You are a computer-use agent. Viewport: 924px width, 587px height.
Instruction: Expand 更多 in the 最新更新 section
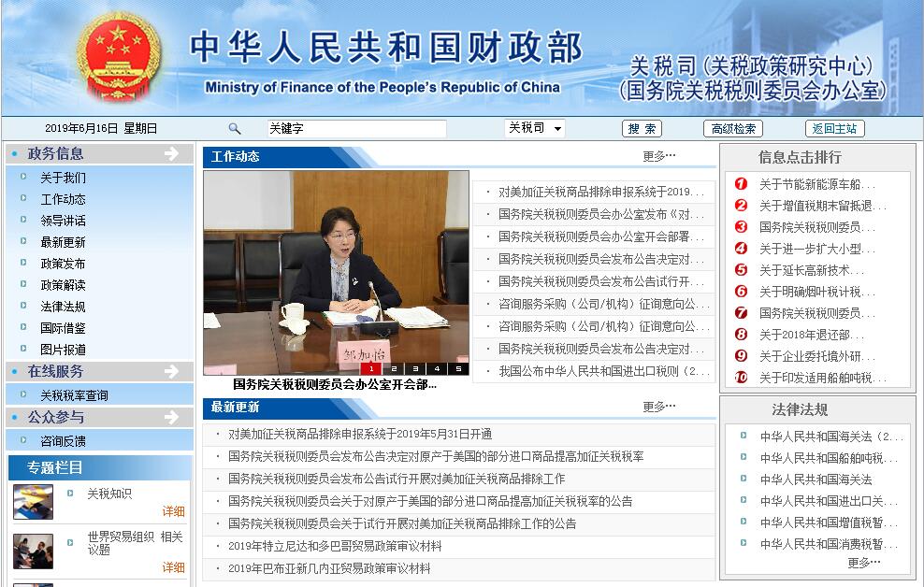(x=658, y=407)
